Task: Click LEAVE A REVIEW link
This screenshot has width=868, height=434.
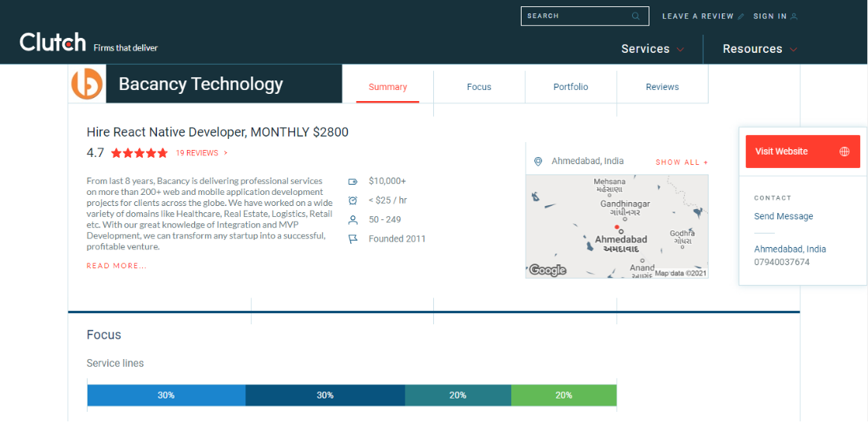Action: pos(698,17)
